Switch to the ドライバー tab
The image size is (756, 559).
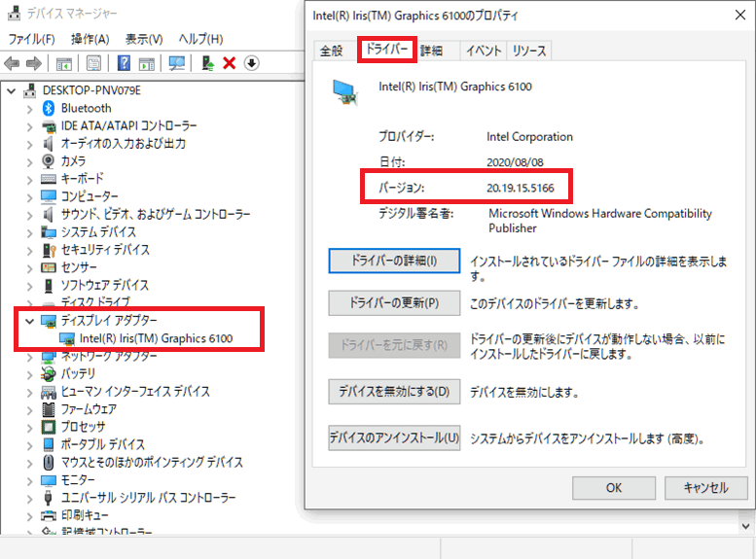386,49
